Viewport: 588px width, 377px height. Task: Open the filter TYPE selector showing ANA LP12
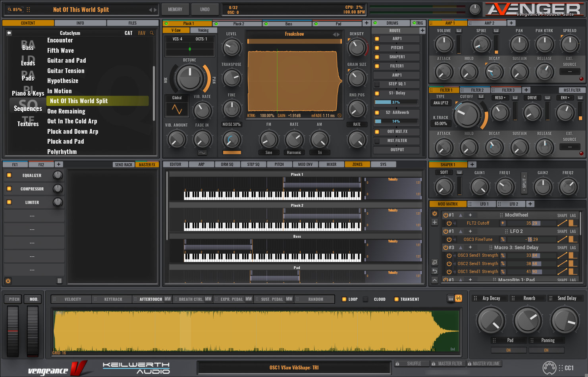441,103
